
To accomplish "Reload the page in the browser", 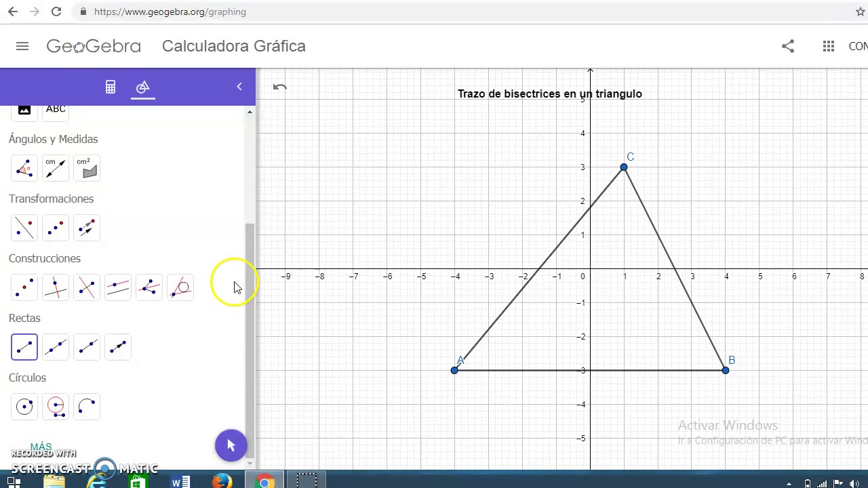I will (x=56, y=12).
